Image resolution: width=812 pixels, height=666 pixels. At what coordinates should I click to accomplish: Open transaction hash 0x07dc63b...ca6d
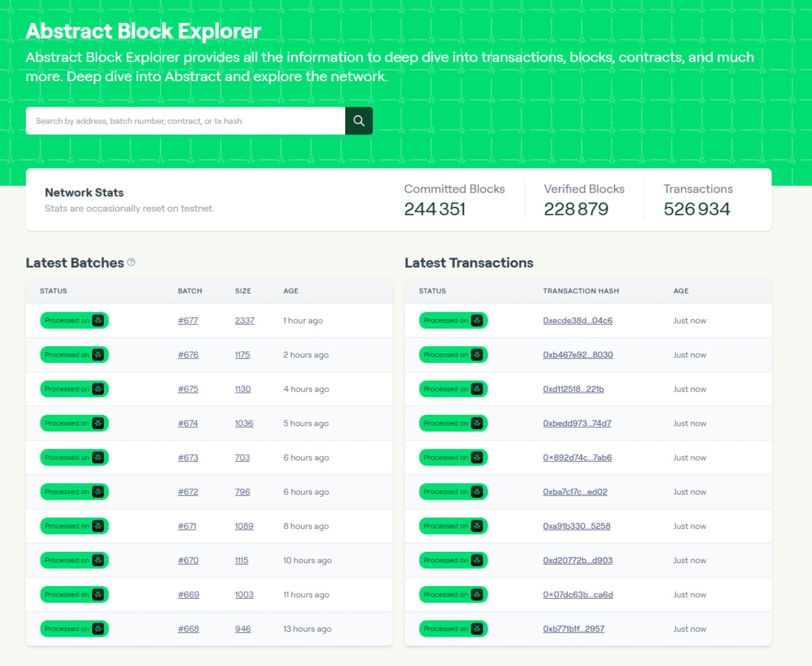[x=578, y=594]
